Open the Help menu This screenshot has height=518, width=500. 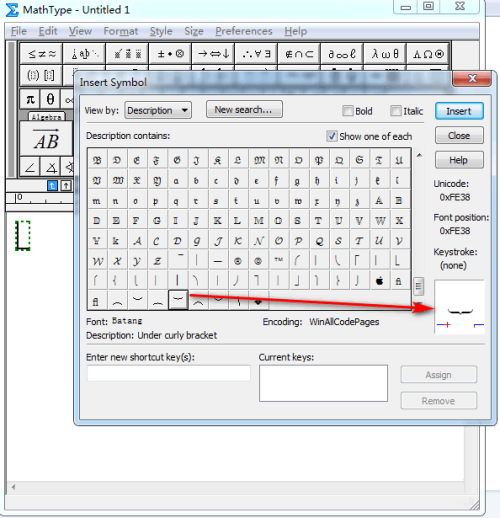[x=295, y=31]
